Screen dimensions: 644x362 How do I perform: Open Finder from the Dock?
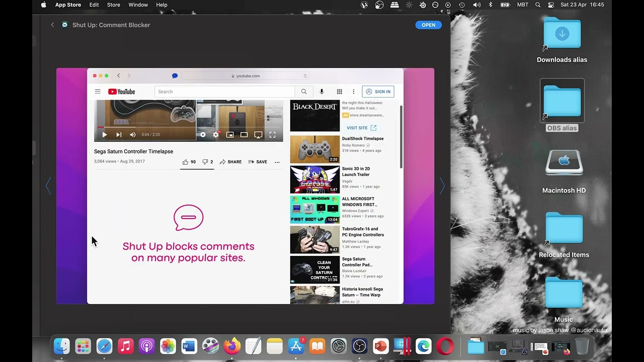point(61,346)
